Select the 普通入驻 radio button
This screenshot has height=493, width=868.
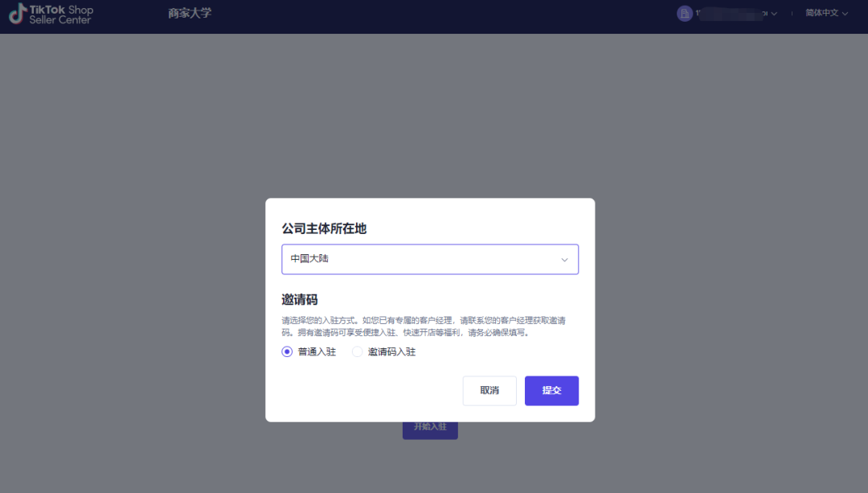point(287,351)
